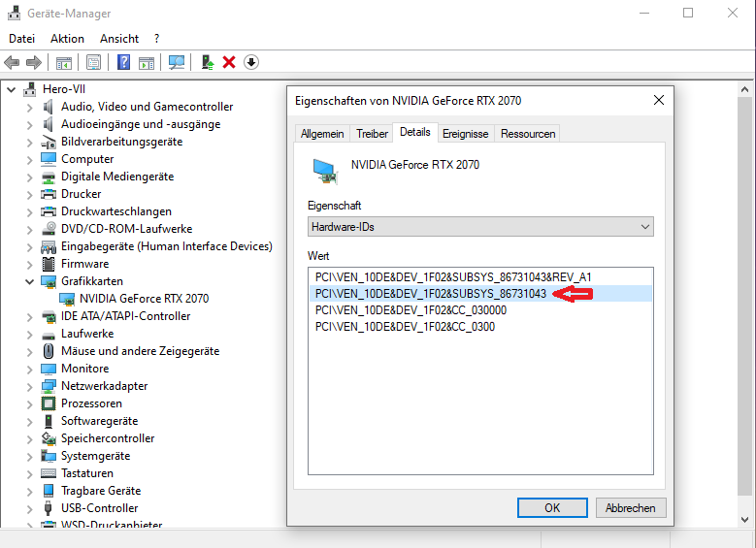Select Digitale Mediengeräte in the tree

click(x=117, y=177)
